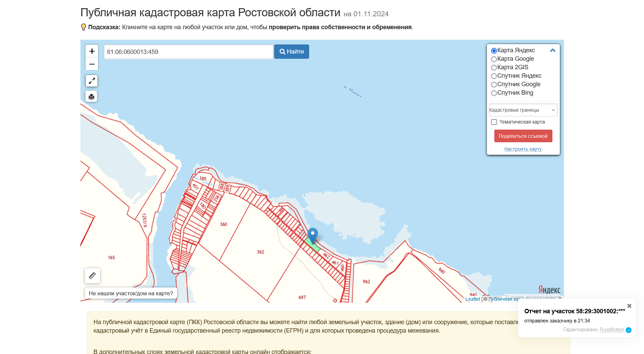Image resolution: width=644 pixels, height=354 pixels.
Task: Click the TrustAction verification badge icon
Action: 628,330
